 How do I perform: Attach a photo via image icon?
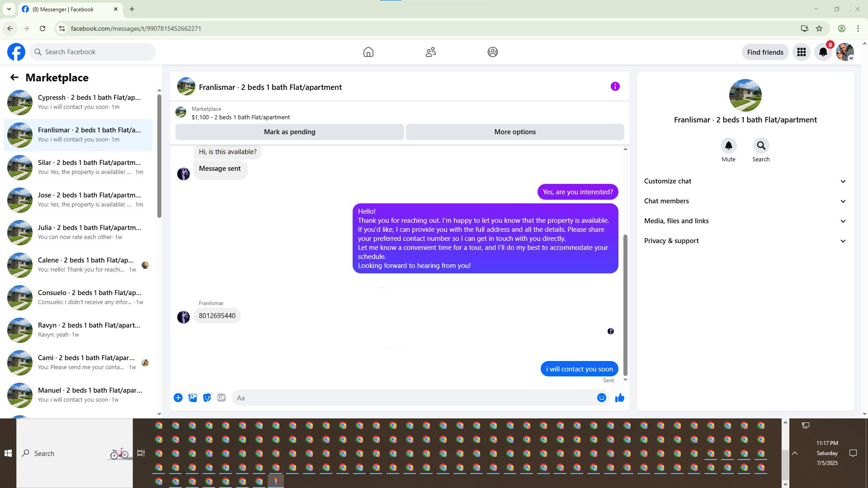pos(193,398)
